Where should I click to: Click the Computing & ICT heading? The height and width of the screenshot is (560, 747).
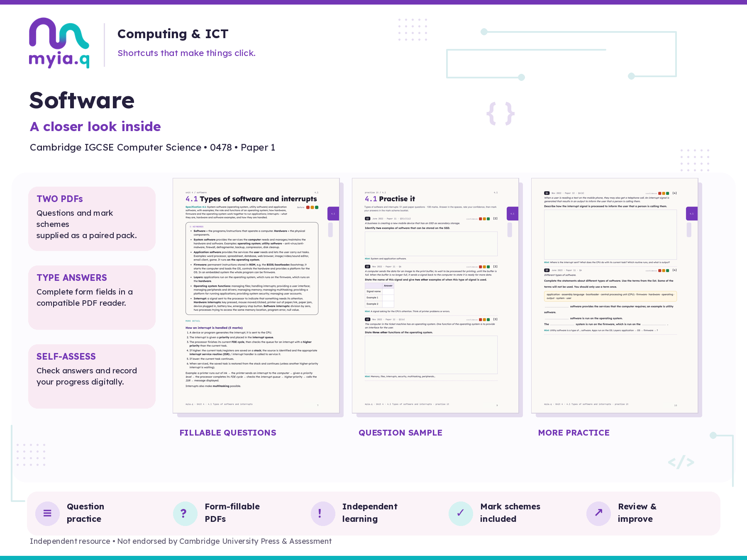[173, 34]
